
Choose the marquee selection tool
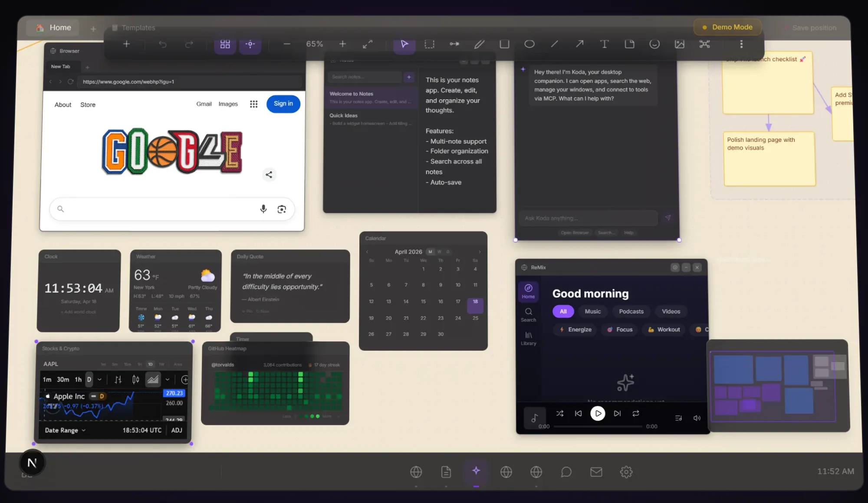coord(429,44)
